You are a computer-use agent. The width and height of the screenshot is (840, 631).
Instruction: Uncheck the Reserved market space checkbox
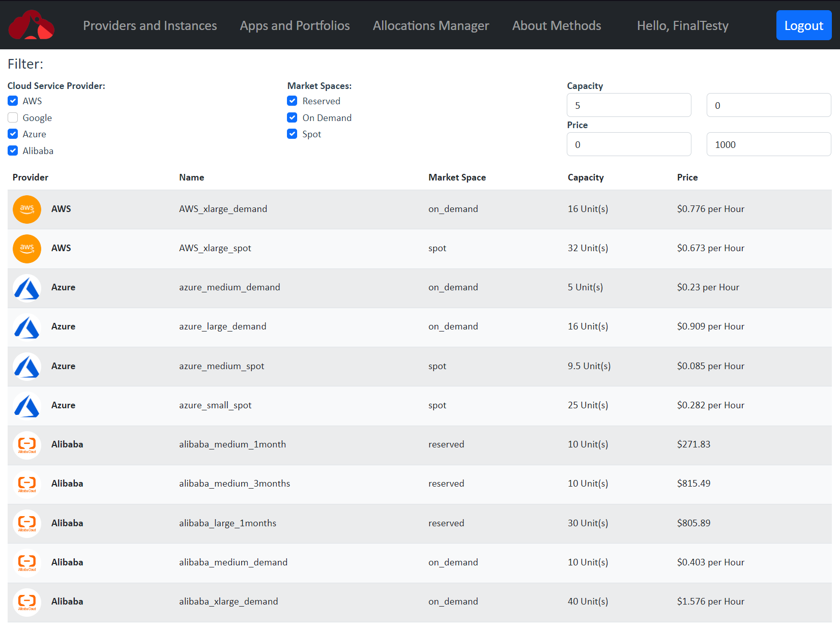(x=293, y=101)
